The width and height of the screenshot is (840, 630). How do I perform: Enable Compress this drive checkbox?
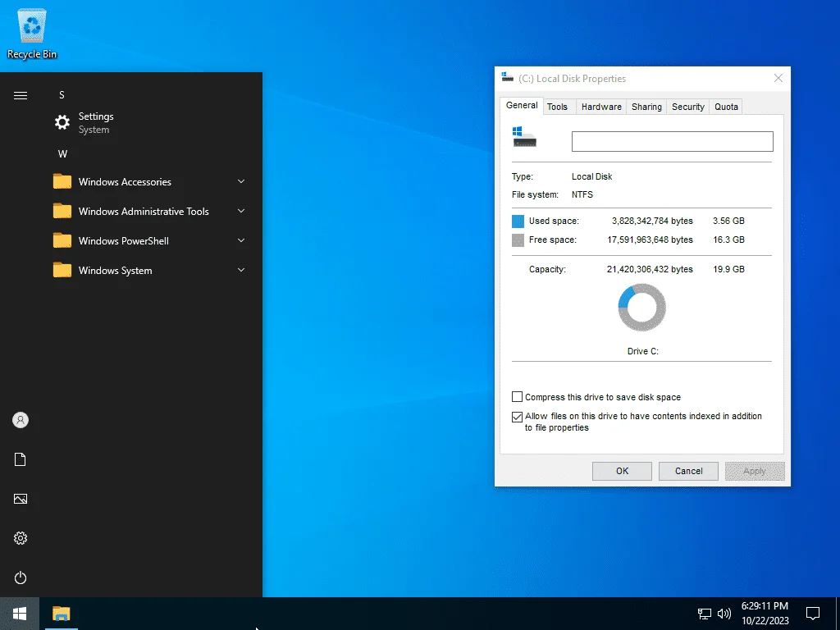click(x=517, y=397)
